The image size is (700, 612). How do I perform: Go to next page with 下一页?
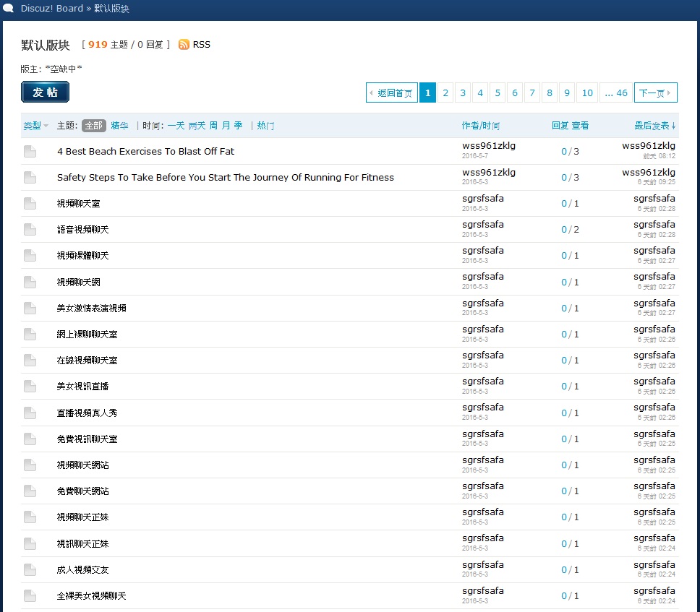tap(656, 92)
